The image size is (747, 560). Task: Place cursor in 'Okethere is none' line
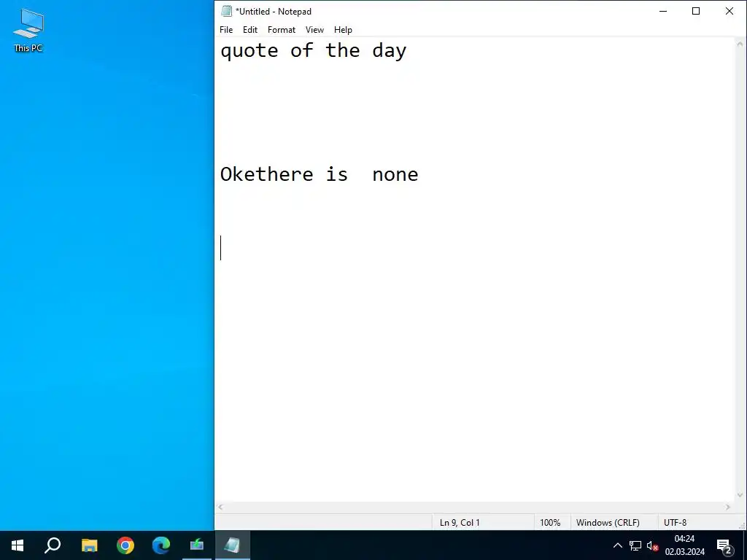click(x=320, y=174)
